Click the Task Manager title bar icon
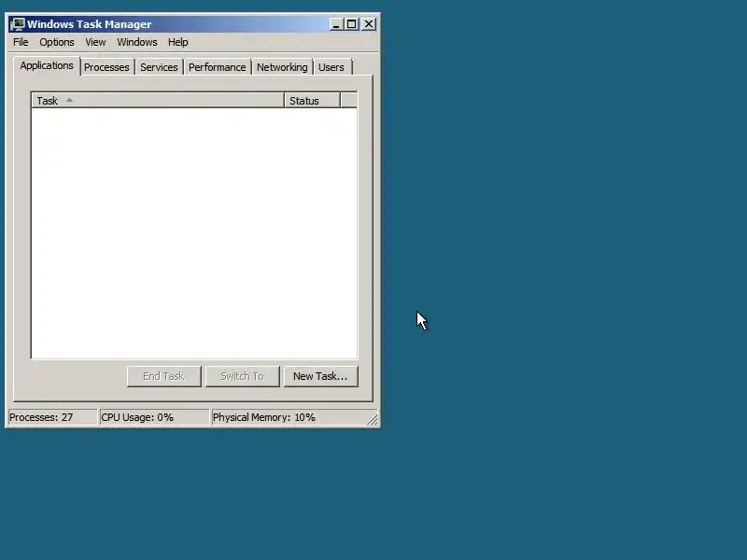Image resolution: width=747 pixels, height=560 pixels. 18,24
